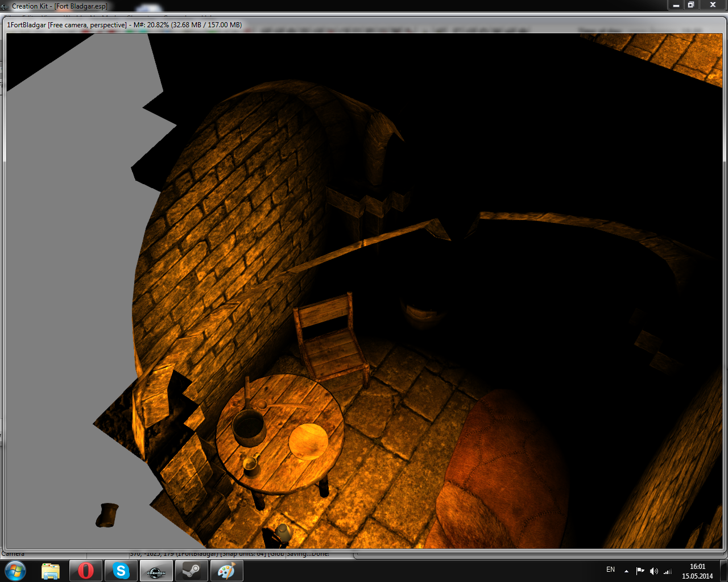Open the clock showing 16:01
728x582 pixels.
tap(697, 571)
